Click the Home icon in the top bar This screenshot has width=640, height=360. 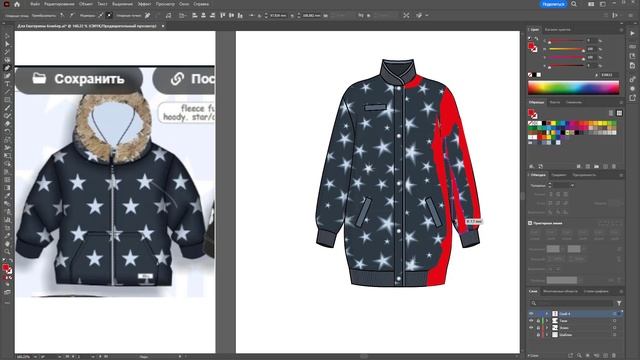[17, 4]
